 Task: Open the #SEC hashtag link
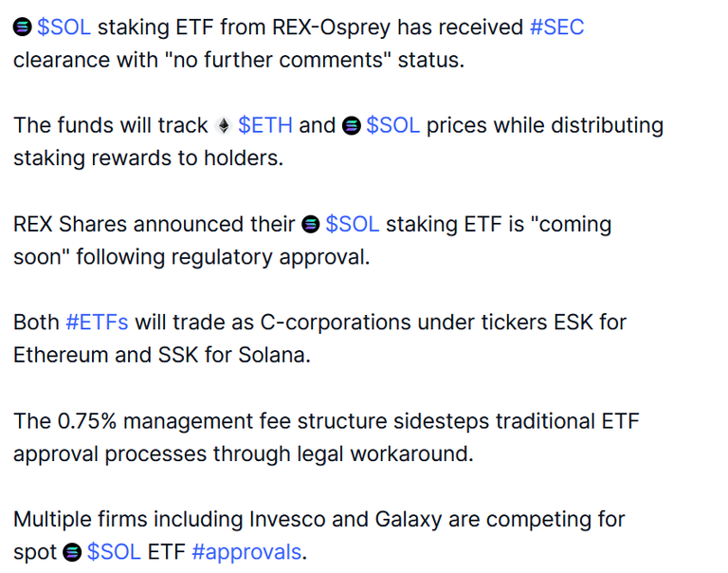tap(556, 27)
